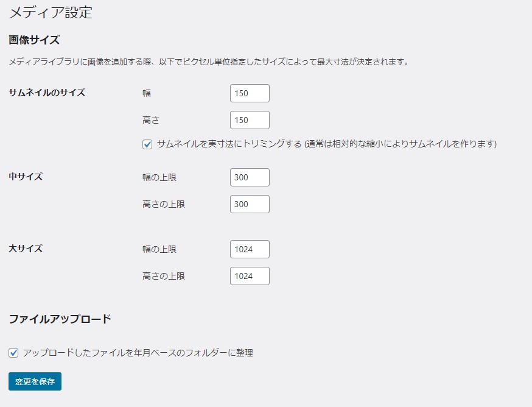Toggle the year-month upload folders checkbox

[13, 353]
